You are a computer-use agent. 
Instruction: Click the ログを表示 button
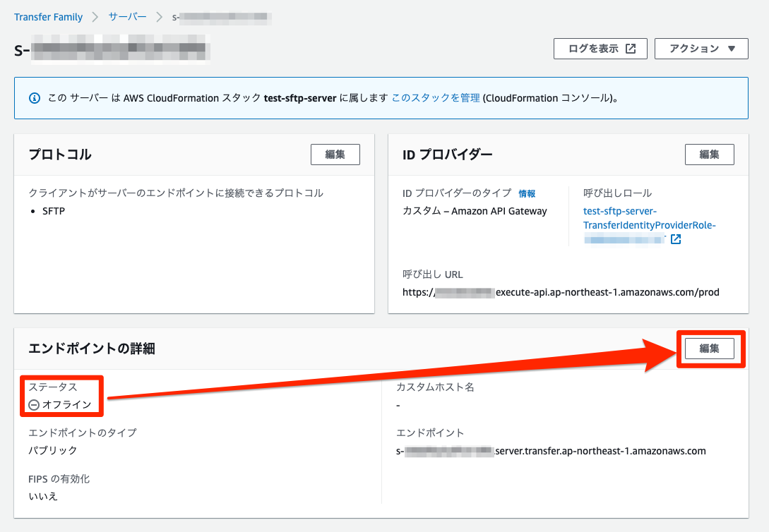[x=595, y=48]
